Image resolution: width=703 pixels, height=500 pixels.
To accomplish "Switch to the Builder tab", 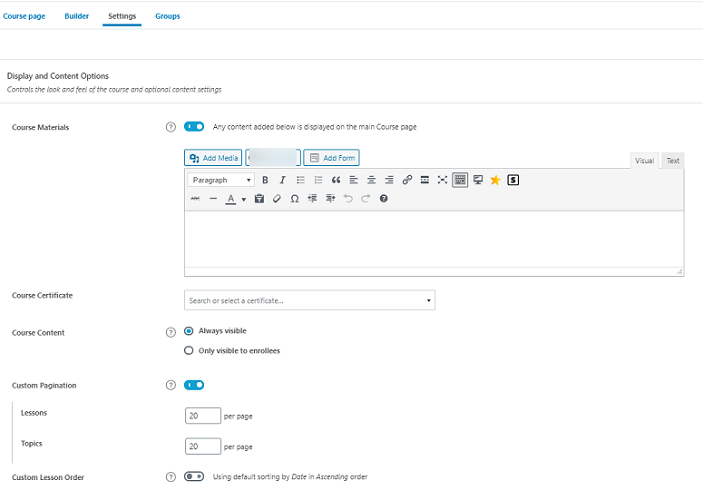I will tap(77, 16).
